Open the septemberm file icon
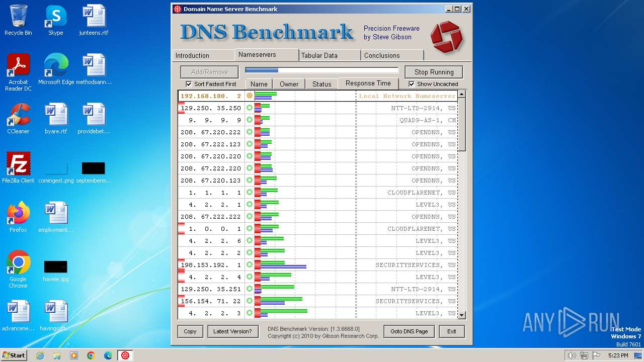This screenshot has width=644, height=362. coord(94,171)
